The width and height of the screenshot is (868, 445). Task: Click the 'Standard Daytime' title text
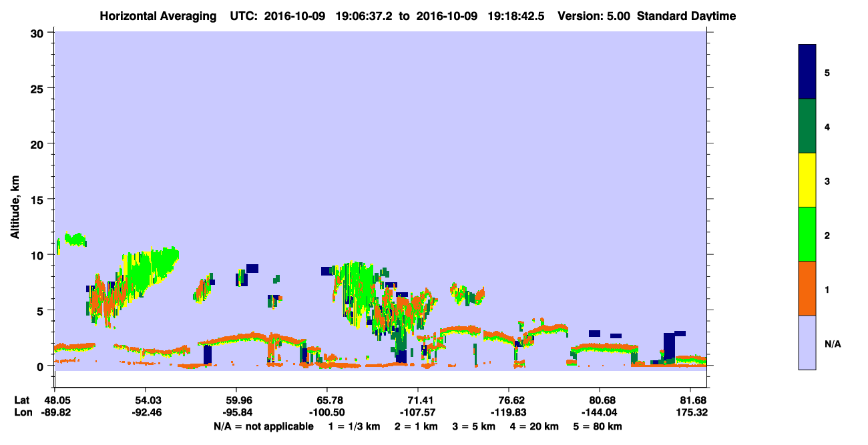(686, 16)
